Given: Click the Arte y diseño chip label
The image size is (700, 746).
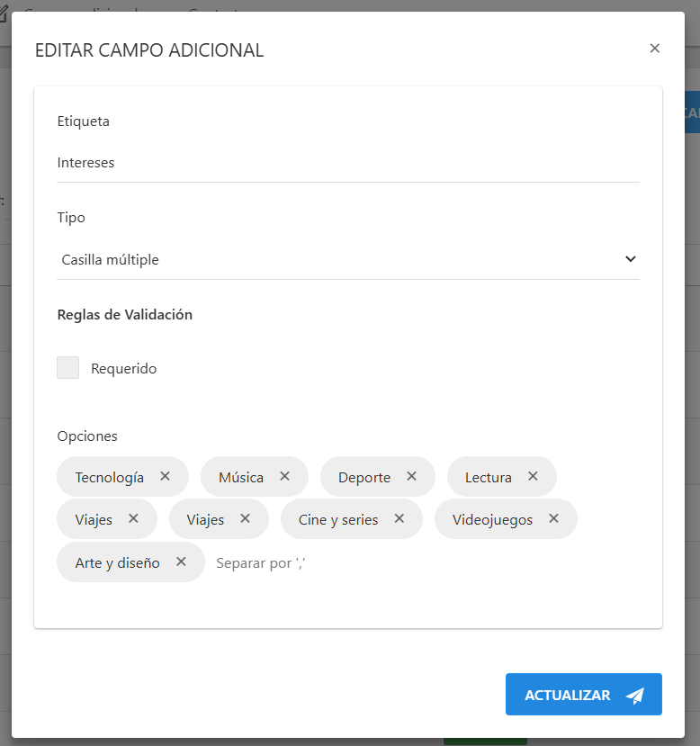Looking at the screenshot, I should coord(118,562).
